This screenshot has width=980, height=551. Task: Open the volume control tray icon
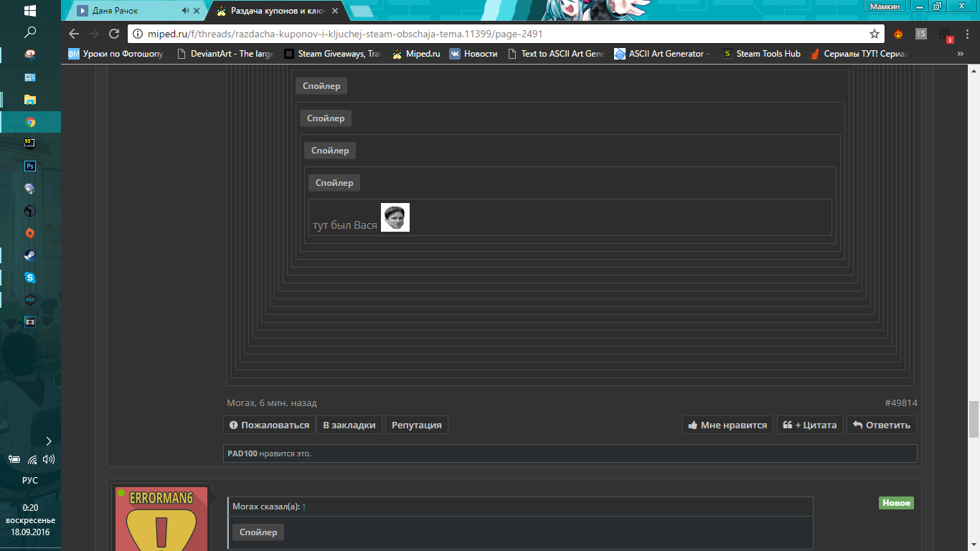point(48,459)
